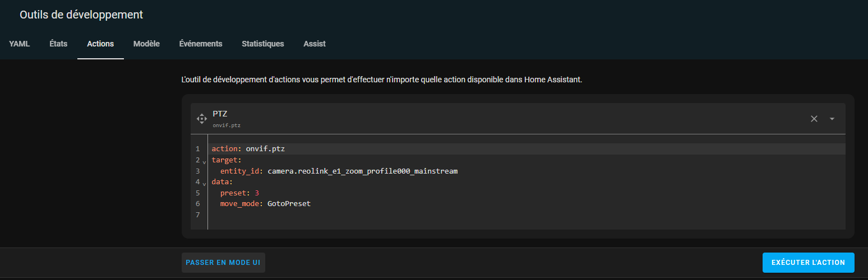Clear the selected PTZ action with X
The width and height of the screenshot is (868, 280).
point(814,119)
